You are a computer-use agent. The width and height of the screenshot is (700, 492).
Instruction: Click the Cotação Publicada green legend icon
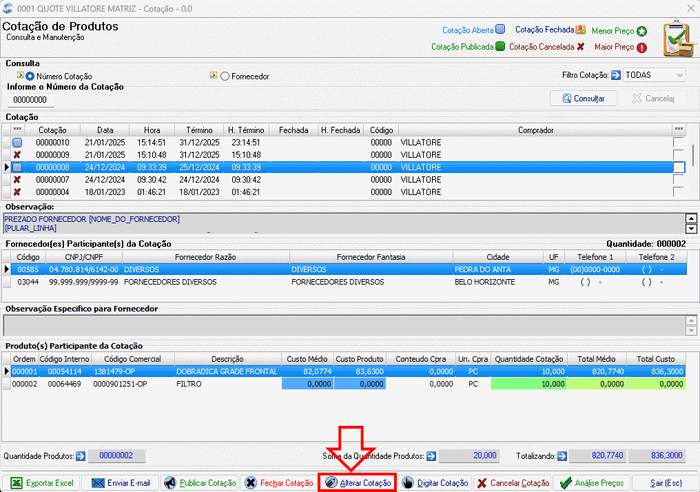coord(500,46)
